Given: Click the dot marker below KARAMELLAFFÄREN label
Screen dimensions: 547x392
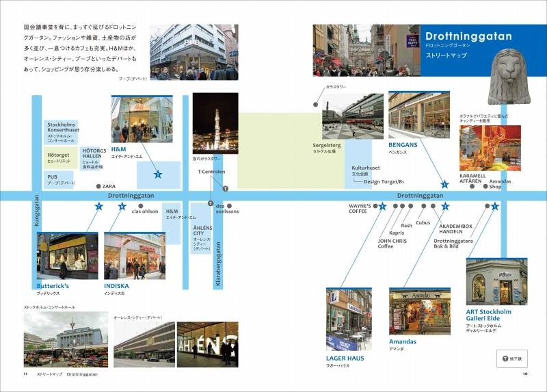Looking at the screenshot, I should 472,186.
